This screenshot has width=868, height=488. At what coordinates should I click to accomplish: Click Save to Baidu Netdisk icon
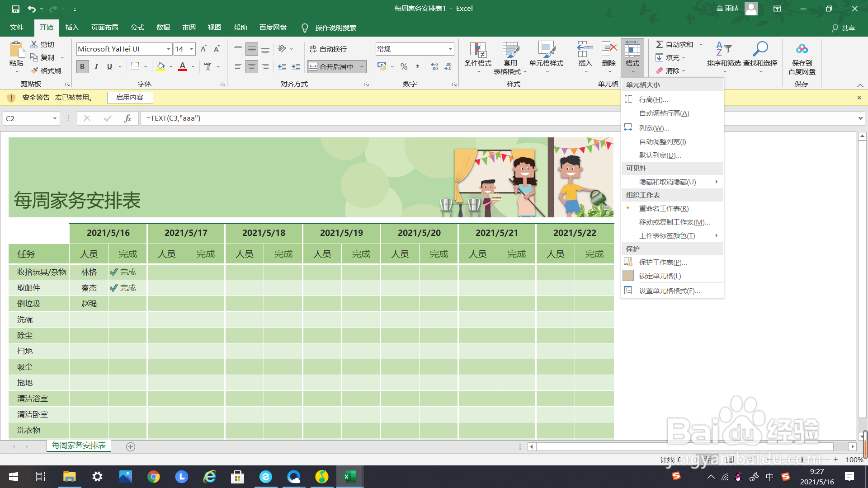[x=802, y=49]
